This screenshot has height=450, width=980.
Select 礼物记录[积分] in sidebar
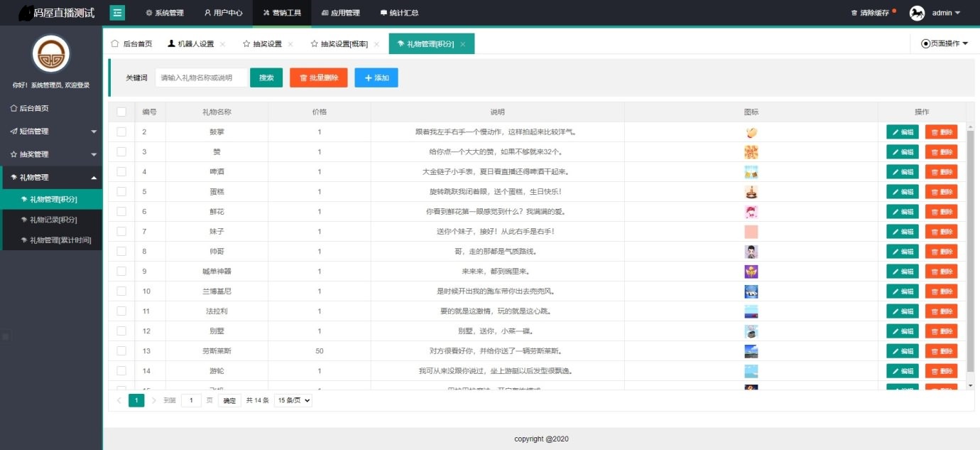[x=51, y=220]
